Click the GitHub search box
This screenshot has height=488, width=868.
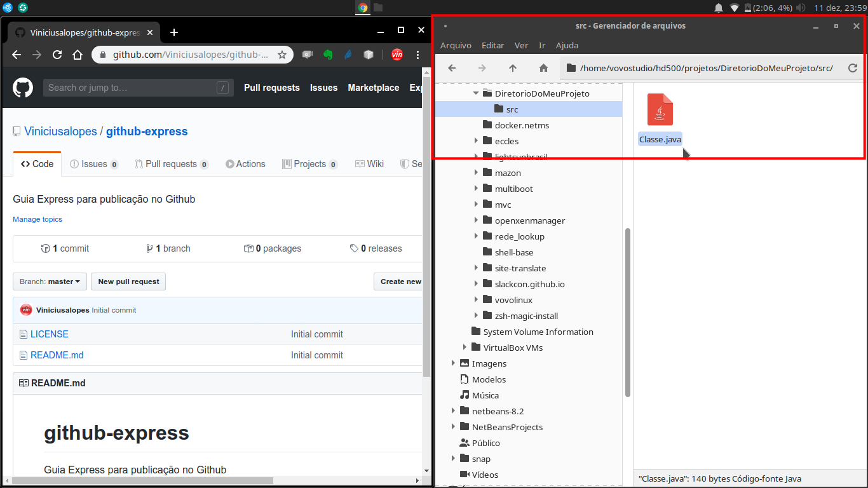(x=139, y=88)
